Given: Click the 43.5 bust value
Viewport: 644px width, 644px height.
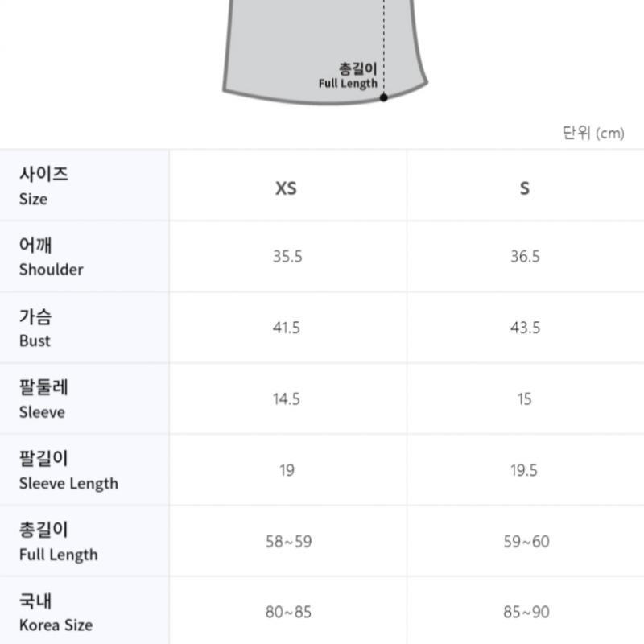Looking at the screenshot, I should (525, 328).
